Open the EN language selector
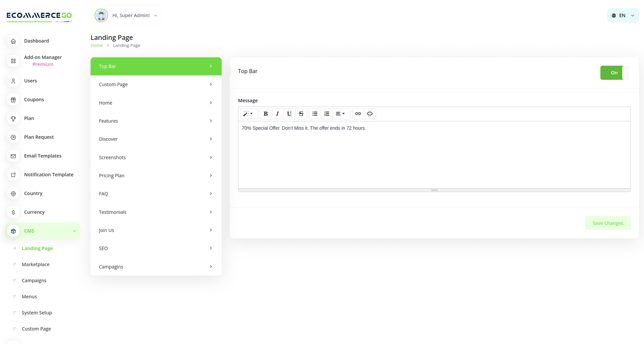This screenshot has width=644, height=362. [x=623, y=15]
